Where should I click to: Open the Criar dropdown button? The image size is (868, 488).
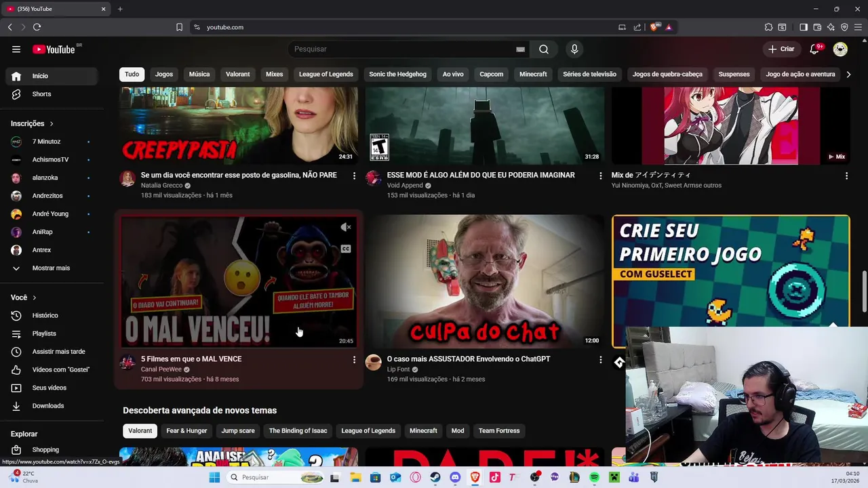(781, 49)
